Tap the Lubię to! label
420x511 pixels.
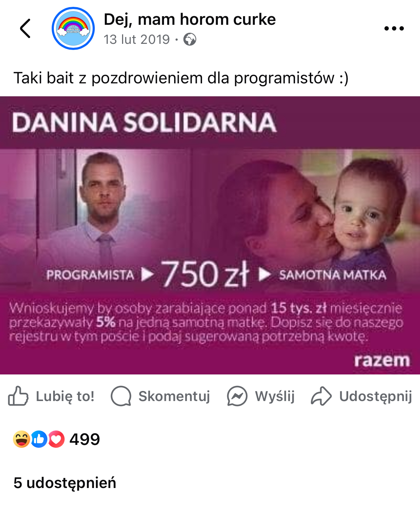[65, 396]
